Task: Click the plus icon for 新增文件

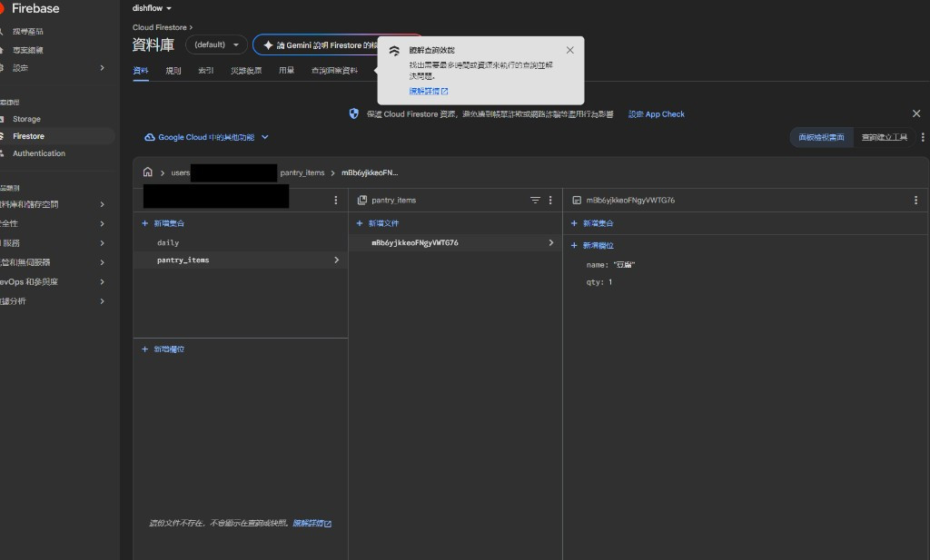Action: coord(360,223)
